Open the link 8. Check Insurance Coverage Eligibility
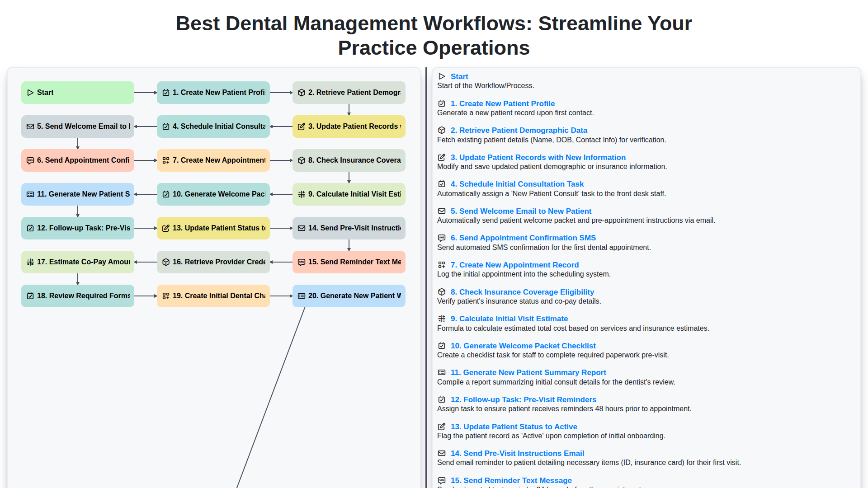This screenshot has width=868, height=488. (522, 292)
